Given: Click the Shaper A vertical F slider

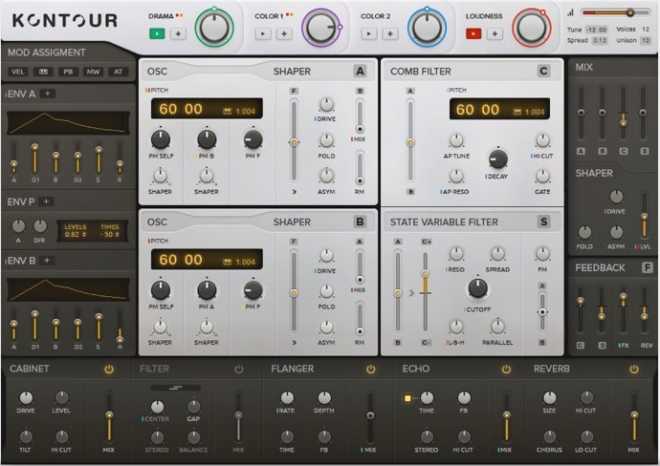Looking at the screenshot, I should pyautogui.click(x=294, y=141).
